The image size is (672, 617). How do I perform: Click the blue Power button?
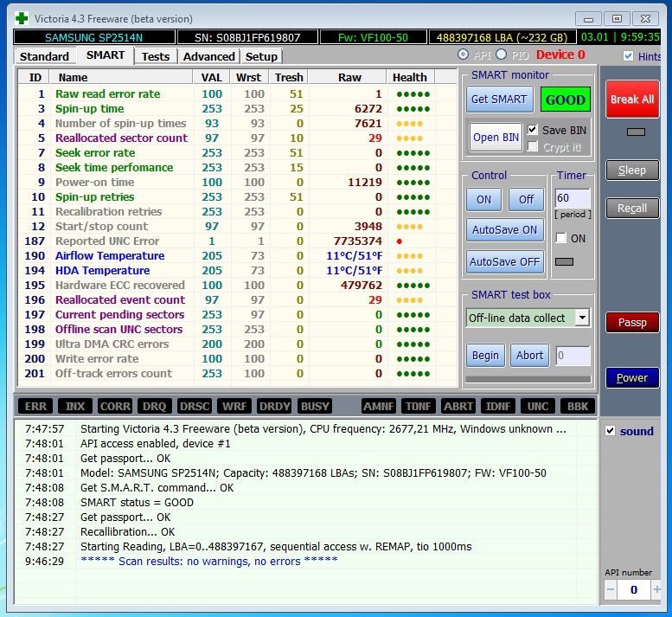632,378
